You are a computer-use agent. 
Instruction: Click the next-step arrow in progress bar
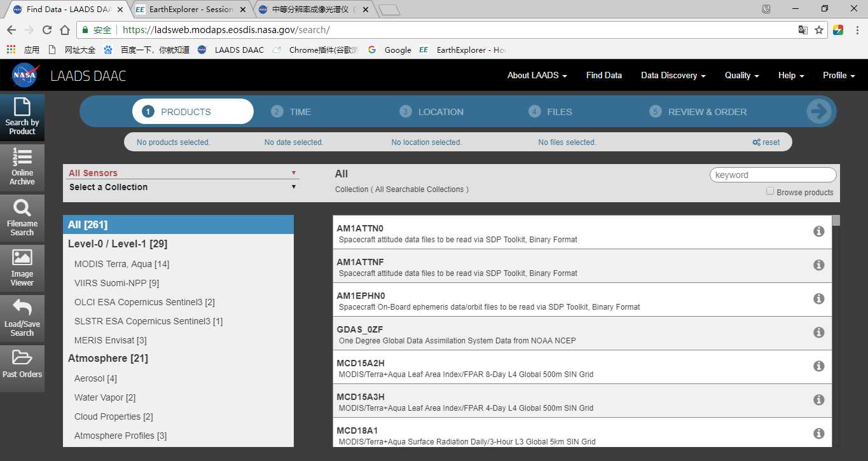coord(820,112)
